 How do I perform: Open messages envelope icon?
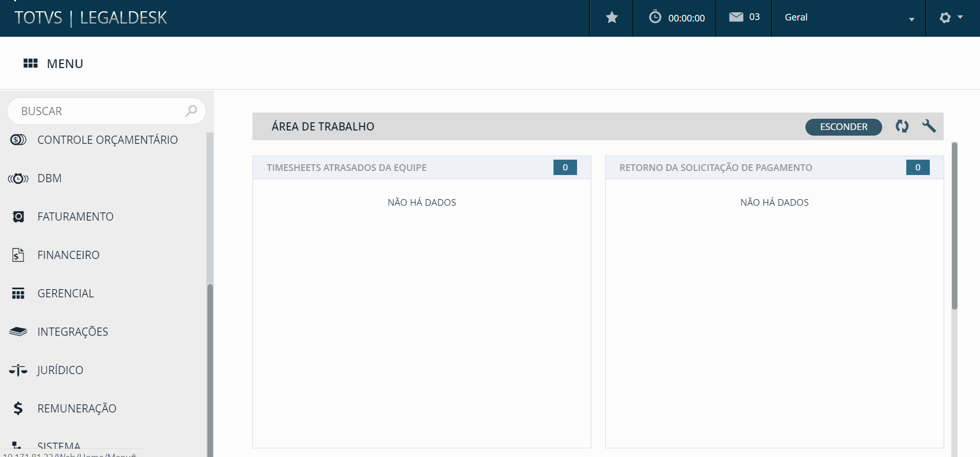coord(736,17)
